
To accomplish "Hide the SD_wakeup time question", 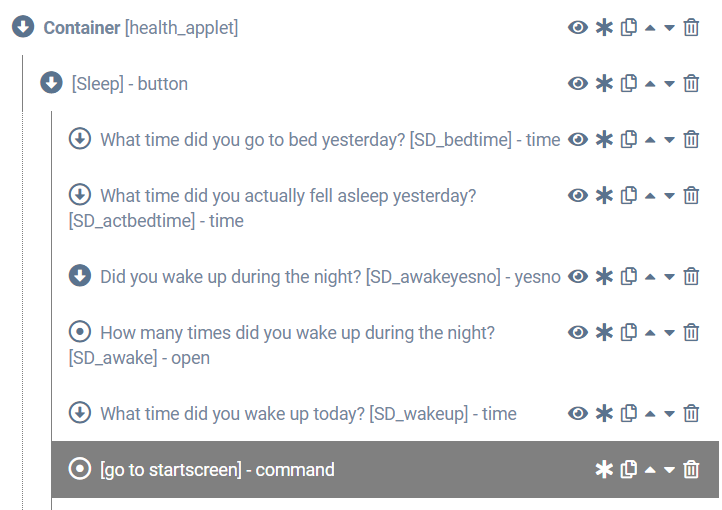I will [x=578, y=413].
